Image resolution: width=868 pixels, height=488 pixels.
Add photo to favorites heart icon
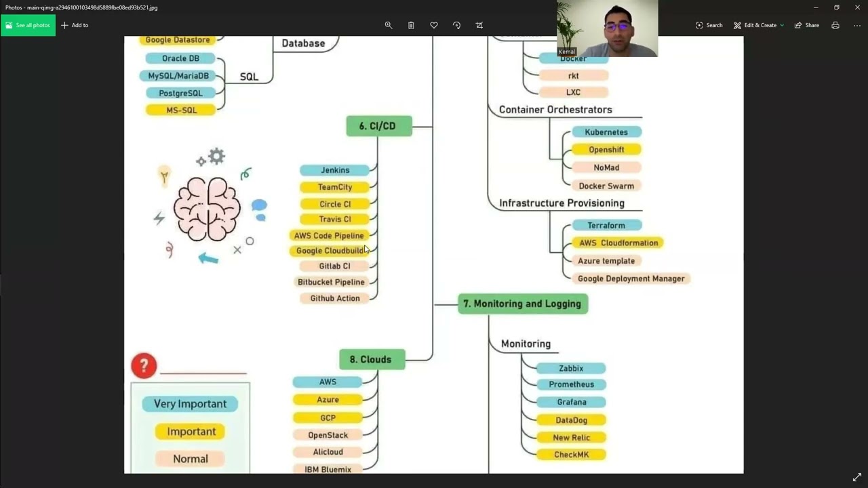click(434, 25)
